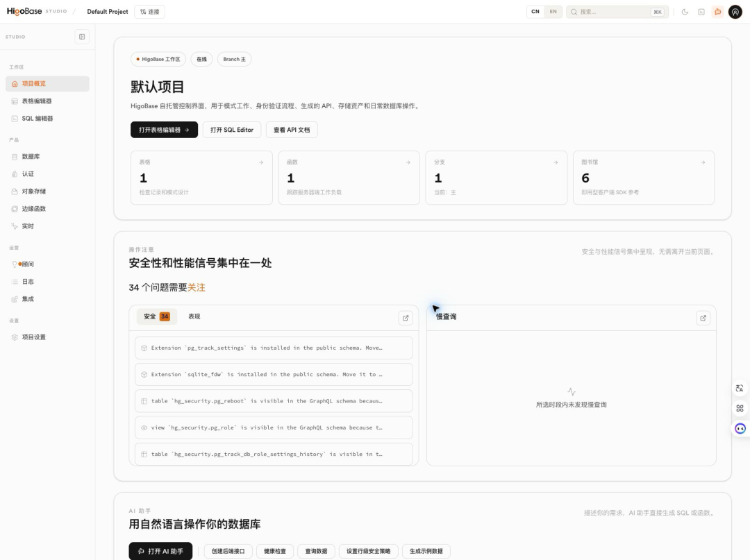This screenshot has width=750, height=560.
Task: Click the 生成示例数据 chip
Action: click(426, 552)
